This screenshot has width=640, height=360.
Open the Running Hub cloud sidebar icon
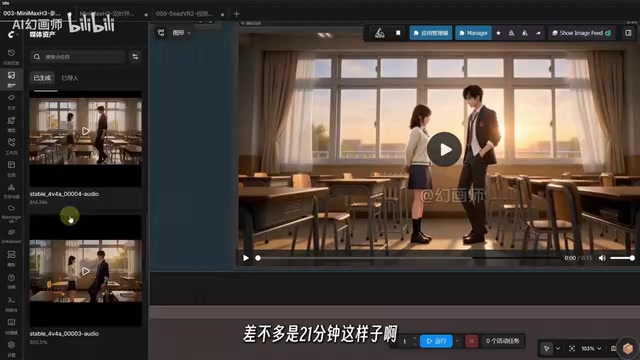pos(11,208)
